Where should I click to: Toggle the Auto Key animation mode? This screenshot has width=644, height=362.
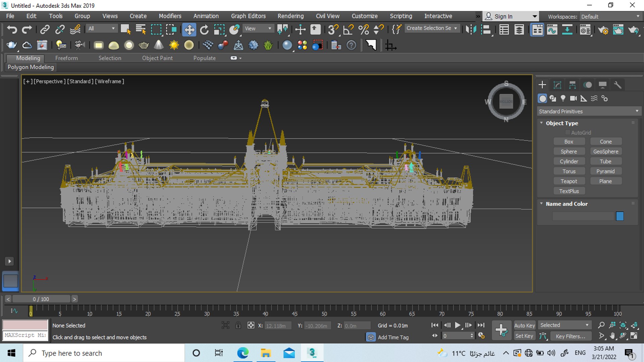click(x=524, y=325)
